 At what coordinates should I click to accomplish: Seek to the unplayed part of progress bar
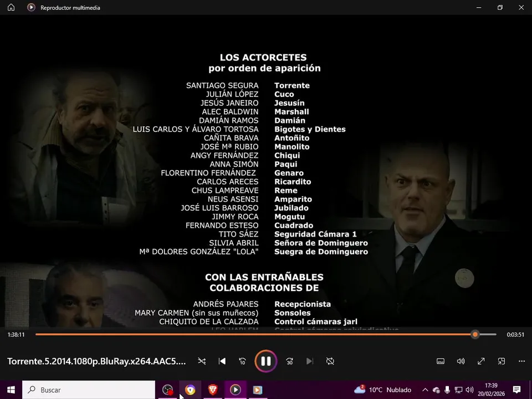(488, 335)
